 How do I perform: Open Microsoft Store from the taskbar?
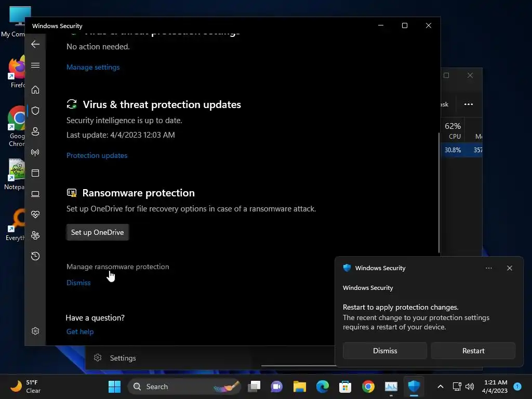click(x=345, y=387)
